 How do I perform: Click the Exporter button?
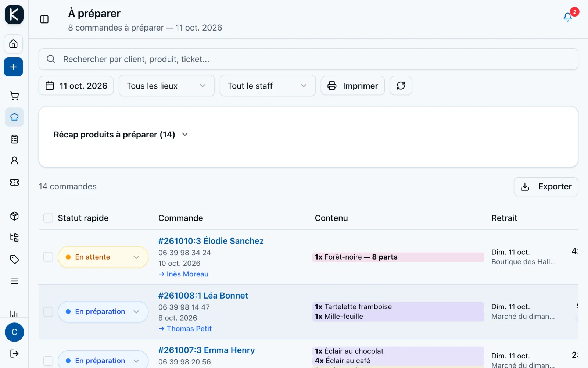(x=546, y=187)
